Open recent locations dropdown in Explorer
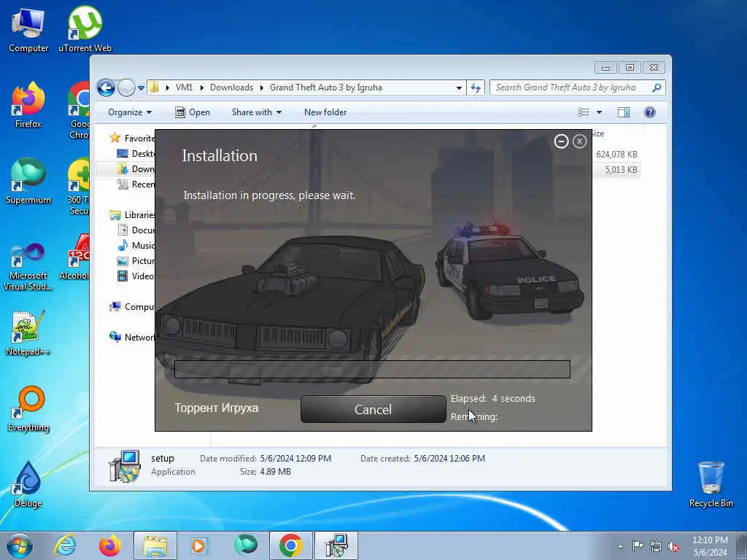Screen dimensions: 747x560 click(x=141, y=88)
